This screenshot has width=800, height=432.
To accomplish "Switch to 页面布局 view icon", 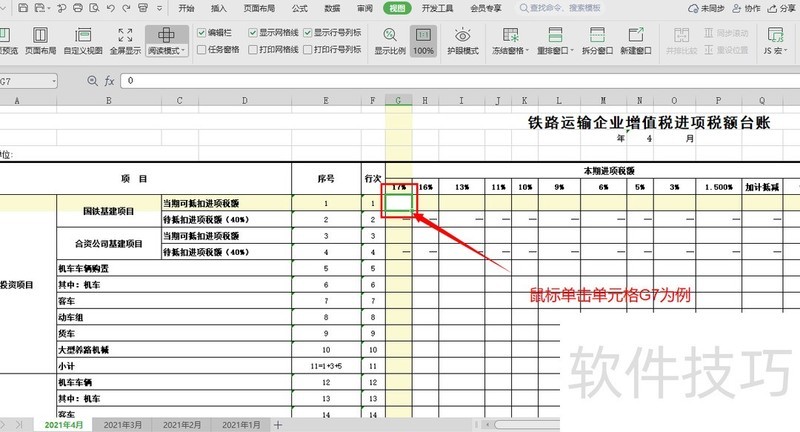I will [x=40, y=40].
